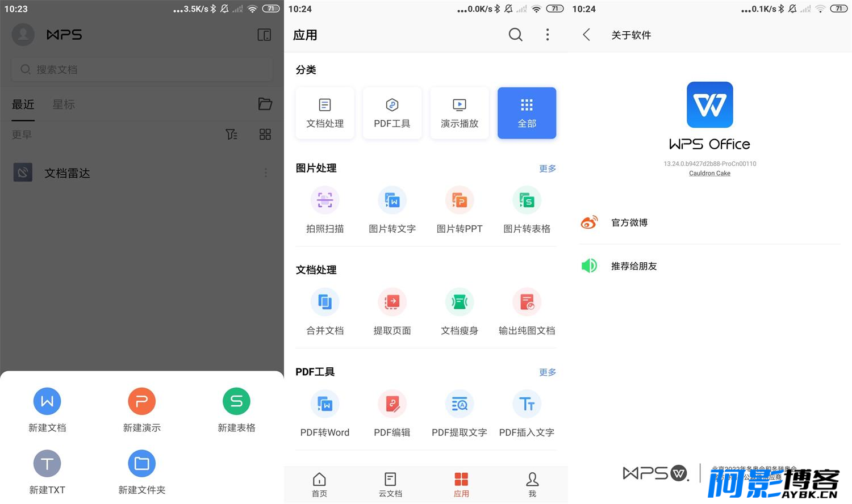
Task: Create a new presentation with 新建演示
Action: tap(142, 401)
